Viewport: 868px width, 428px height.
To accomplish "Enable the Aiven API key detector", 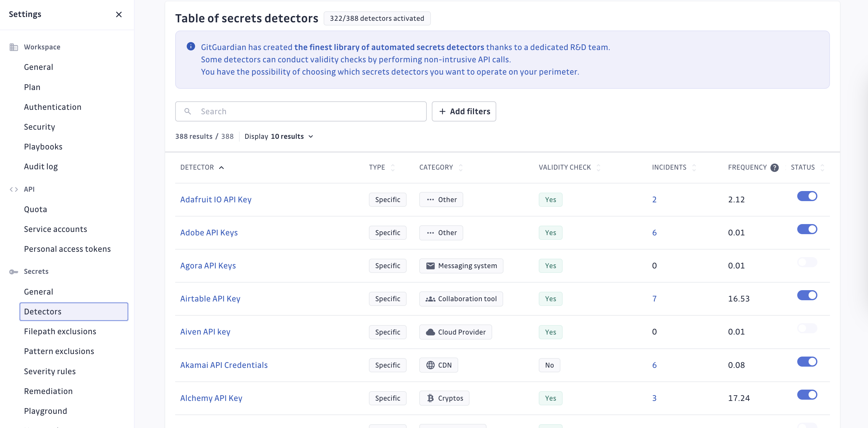I will pos(807,329).
